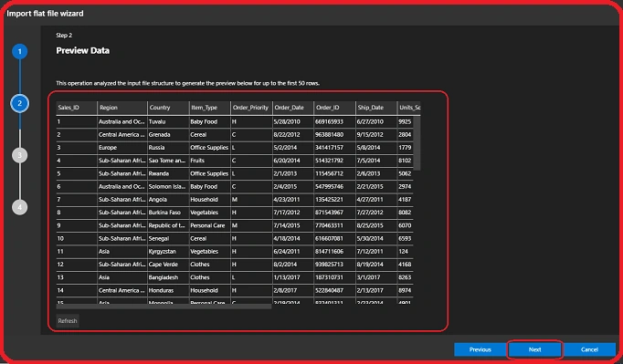Go back with the Previous button
This screenshot has height=364, width=623.
pyautogui.click(x=480, y=349)
